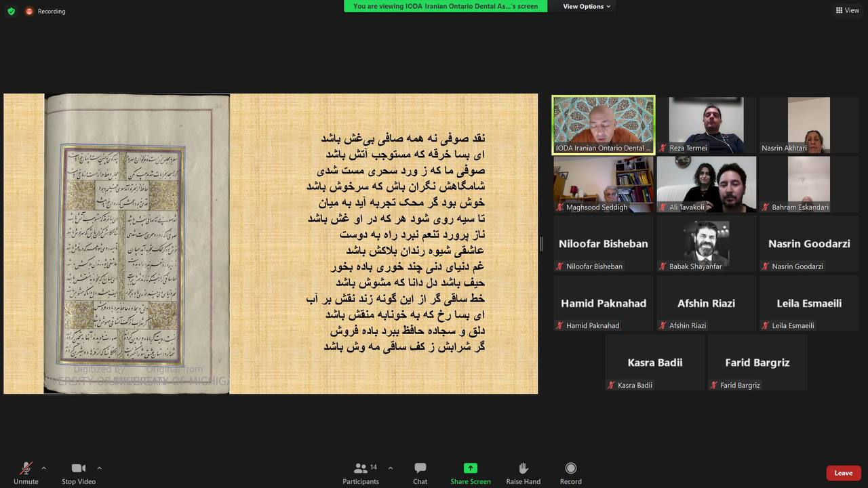The height and width of the screenshot is (488, 868).
Task: Select Nasrin Akhtari's video tile
Action: point(809,125)
